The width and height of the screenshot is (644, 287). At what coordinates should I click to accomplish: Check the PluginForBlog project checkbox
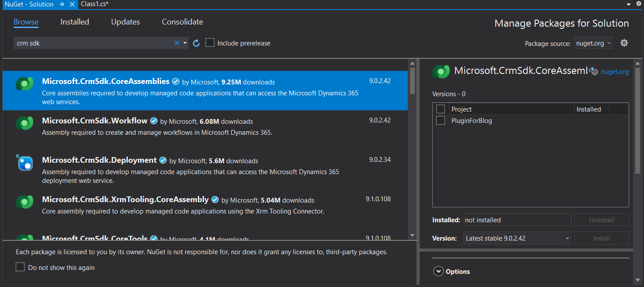click(441, 120)
